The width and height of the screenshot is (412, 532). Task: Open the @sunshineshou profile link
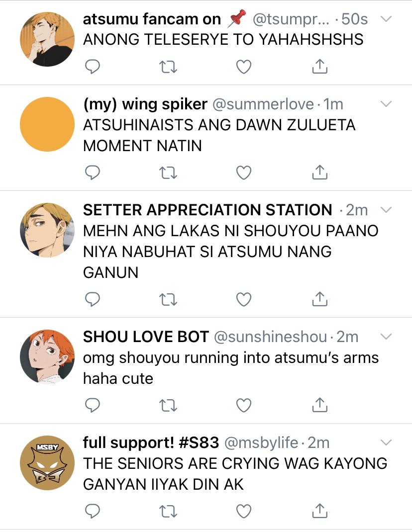(270, 337)
